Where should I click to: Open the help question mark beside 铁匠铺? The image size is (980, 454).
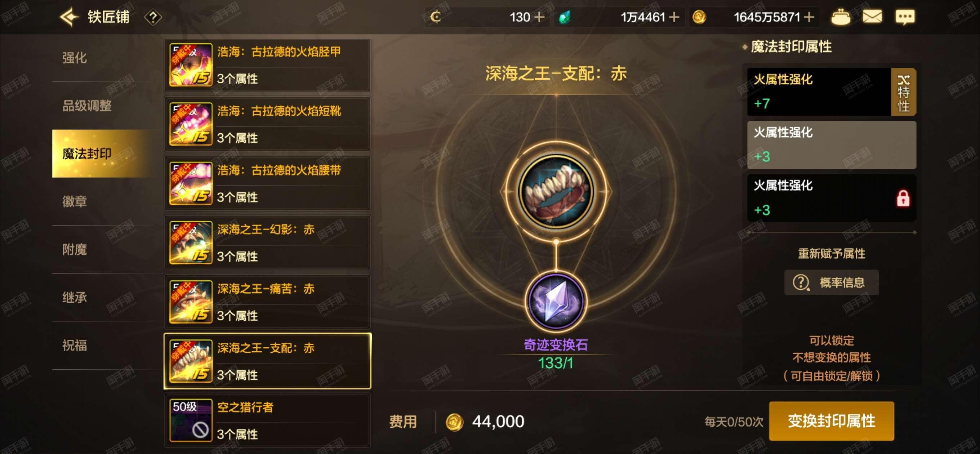click(x=153, y=18)
